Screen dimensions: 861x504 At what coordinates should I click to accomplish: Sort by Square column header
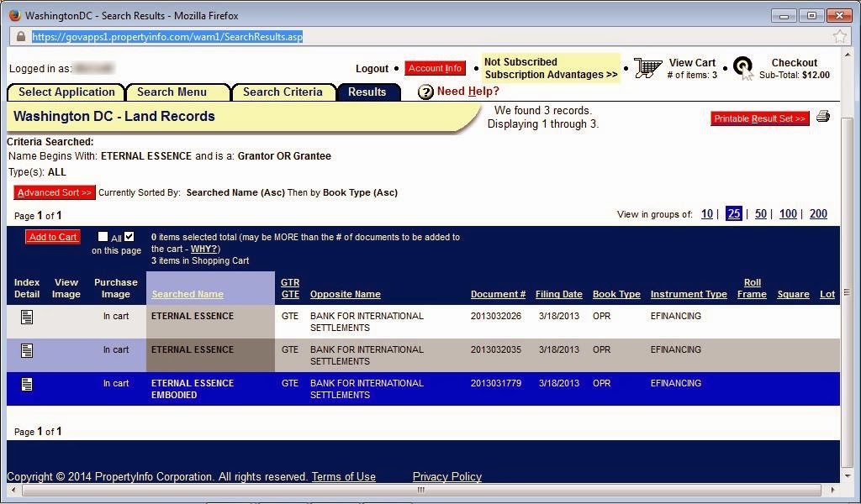(x=793, y=295)
